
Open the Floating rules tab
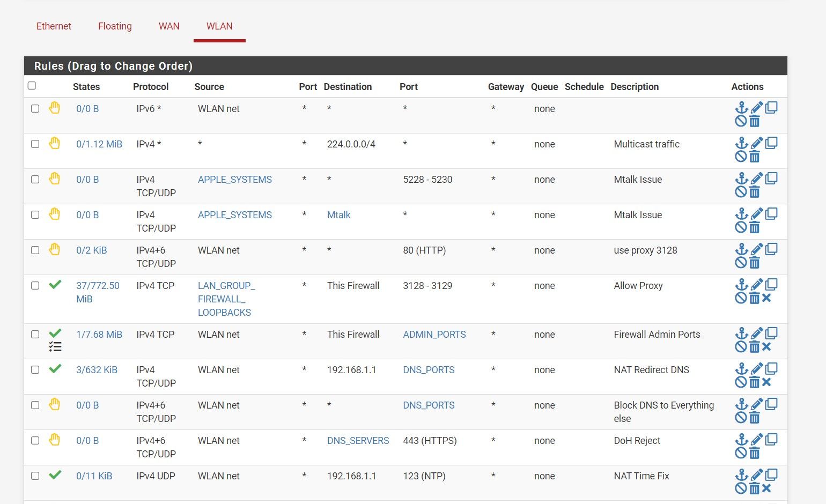tap(115, 26)
